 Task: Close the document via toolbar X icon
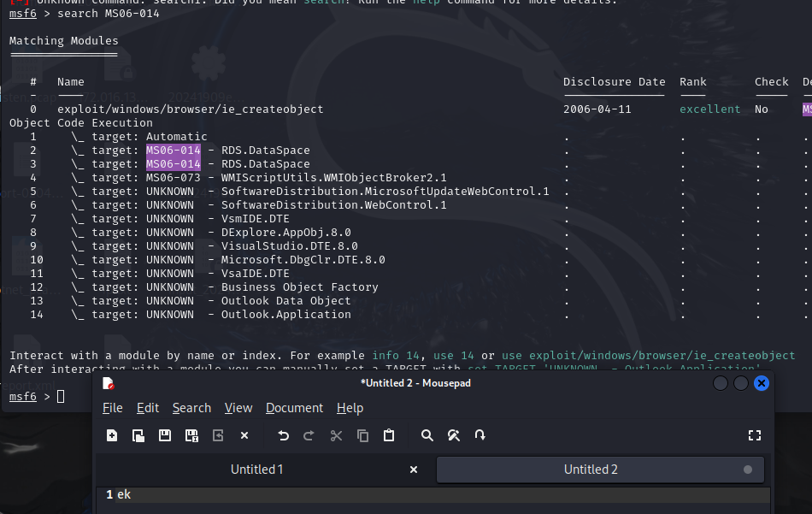[x=244, y=436]
